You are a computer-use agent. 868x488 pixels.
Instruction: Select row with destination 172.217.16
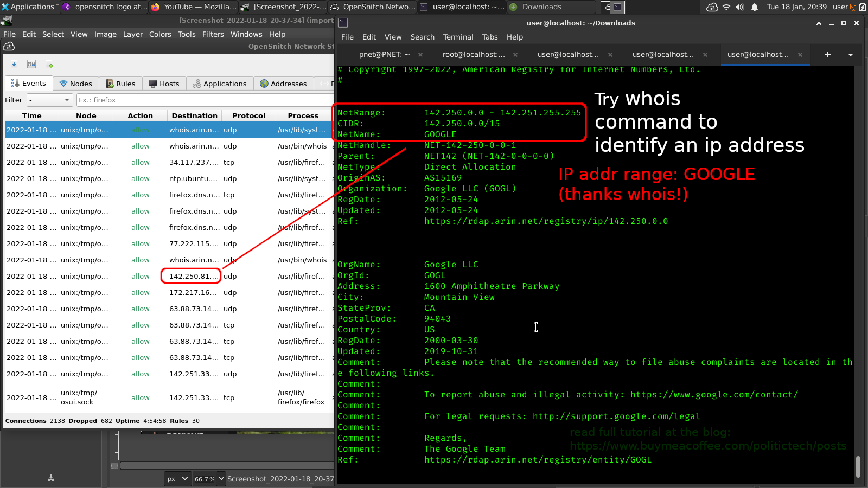169,293
